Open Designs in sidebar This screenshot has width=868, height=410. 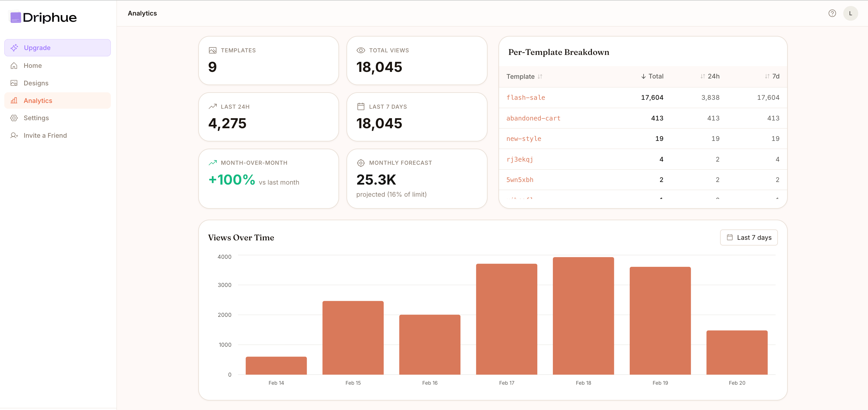point(58,83)
